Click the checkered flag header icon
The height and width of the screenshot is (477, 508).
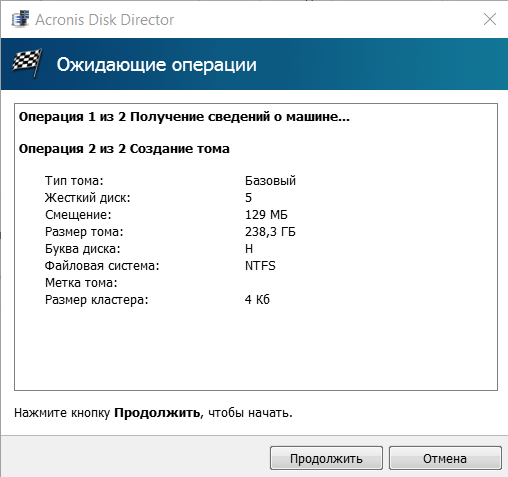pyautogui.click(x=27, y=63)
